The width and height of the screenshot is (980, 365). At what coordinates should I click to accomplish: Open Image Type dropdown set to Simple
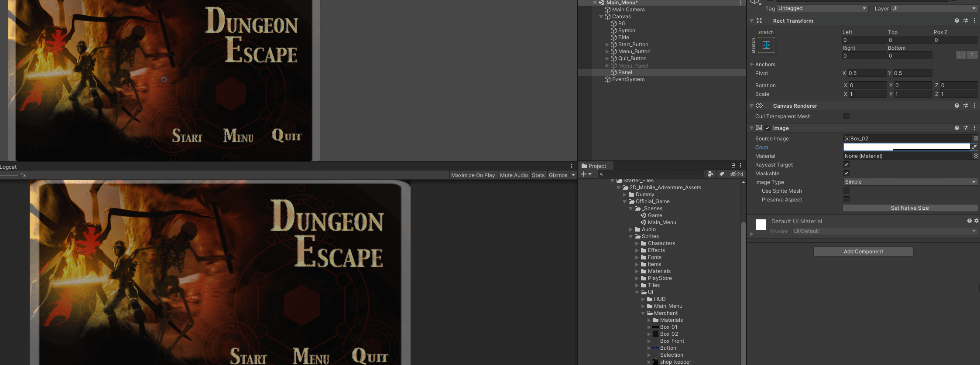coord(910,182)
